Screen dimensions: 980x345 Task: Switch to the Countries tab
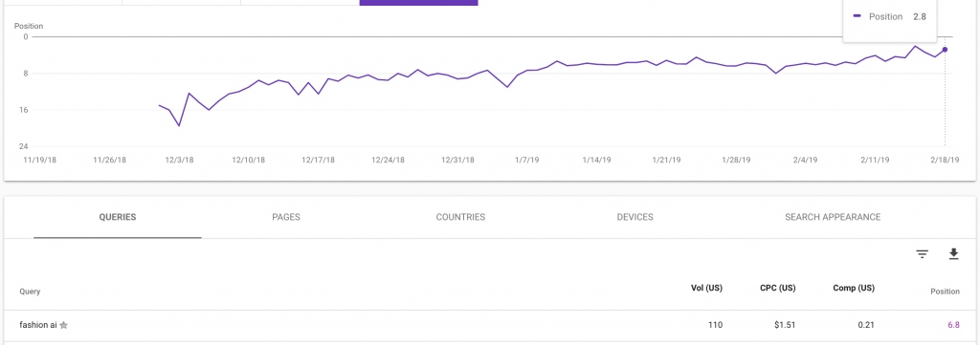pyautogui.click(x=460, y=217)
